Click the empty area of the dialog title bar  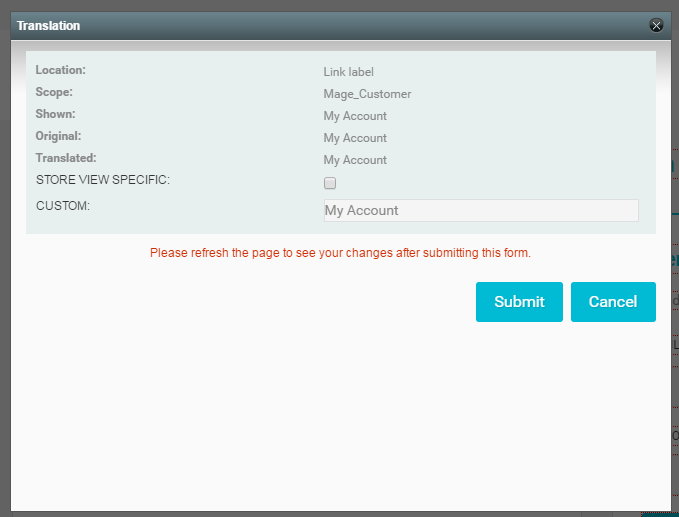350,25
